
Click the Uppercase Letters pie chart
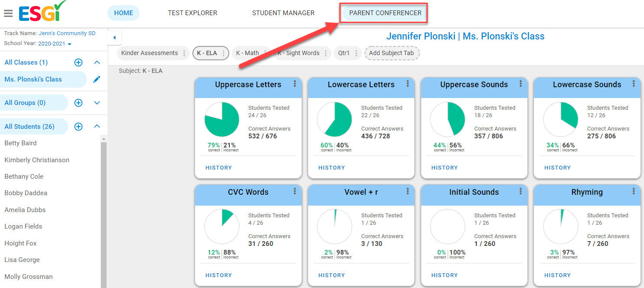coord(222,120)
